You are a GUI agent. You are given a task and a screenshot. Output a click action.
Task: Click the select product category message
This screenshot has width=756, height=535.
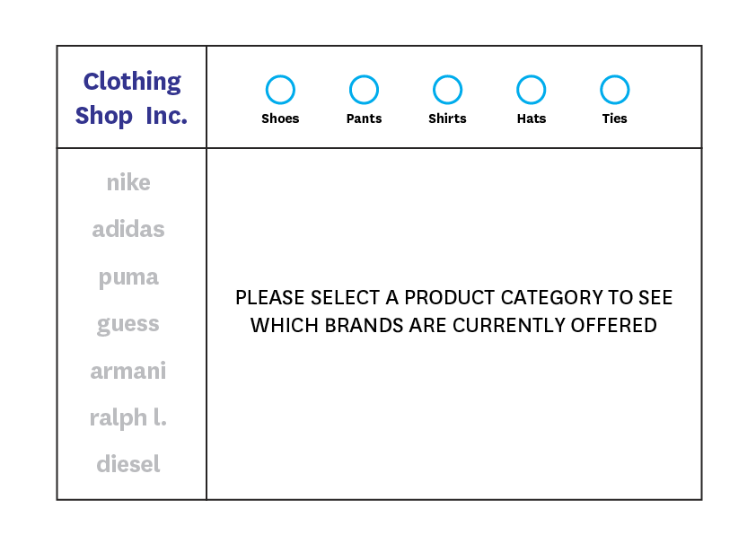pos(453,311)
